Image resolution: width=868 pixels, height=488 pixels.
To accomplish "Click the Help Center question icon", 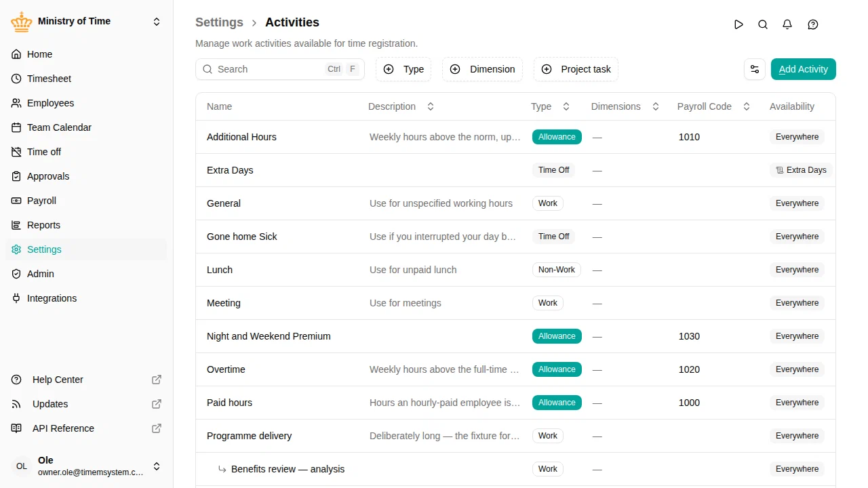I will coord(16,380).
